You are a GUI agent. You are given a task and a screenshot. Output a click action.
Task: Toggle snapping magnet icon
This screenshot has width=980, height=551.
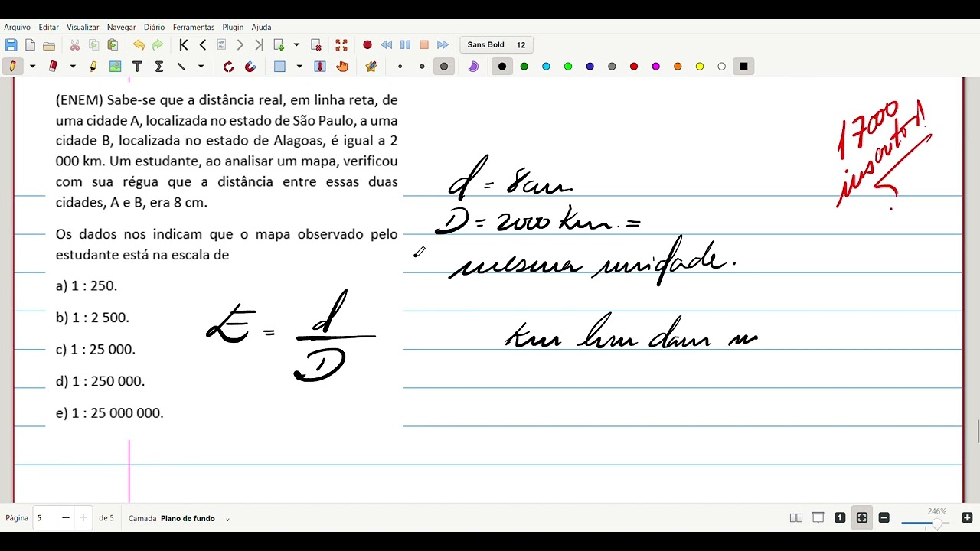[250, 67]
